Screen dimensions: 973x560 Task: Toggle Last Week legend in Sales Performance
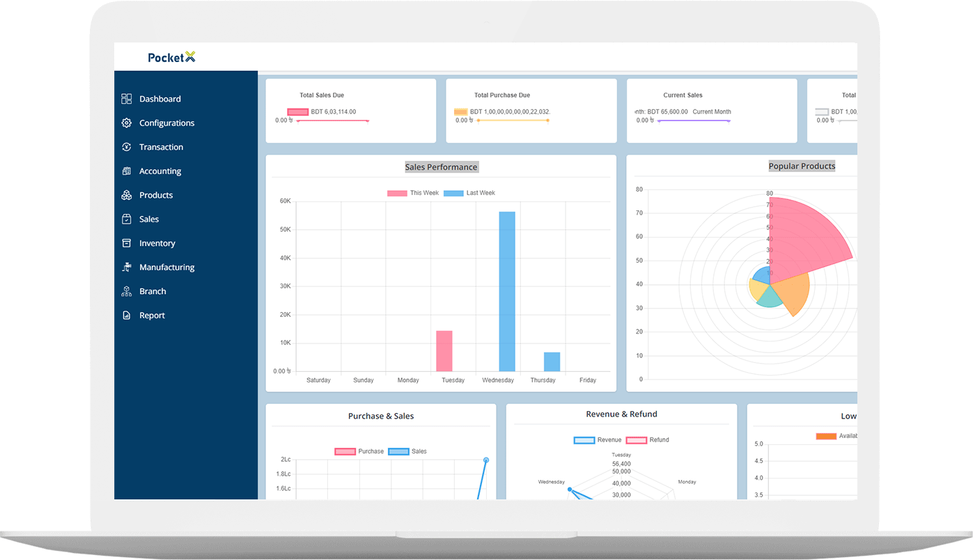(469, 193)
